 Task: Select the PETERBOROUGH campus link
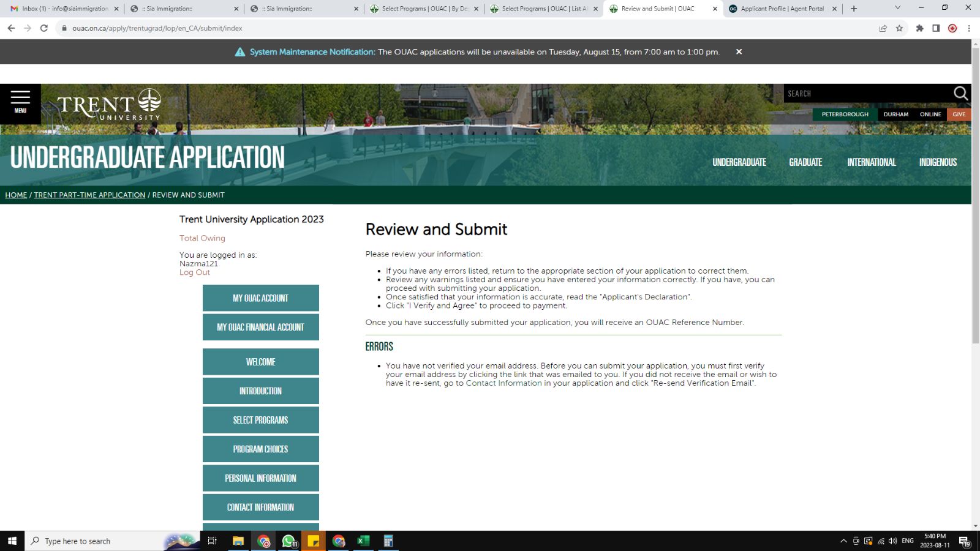845,114
